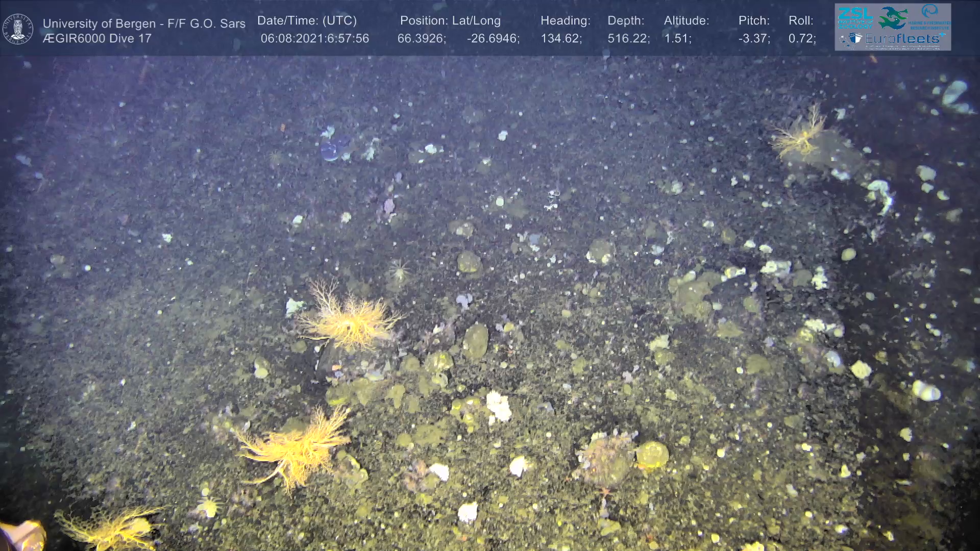Click the ROV equipment in bottom-left corner
This screenshot has height=551, width=980.
[x=22, y=536]
